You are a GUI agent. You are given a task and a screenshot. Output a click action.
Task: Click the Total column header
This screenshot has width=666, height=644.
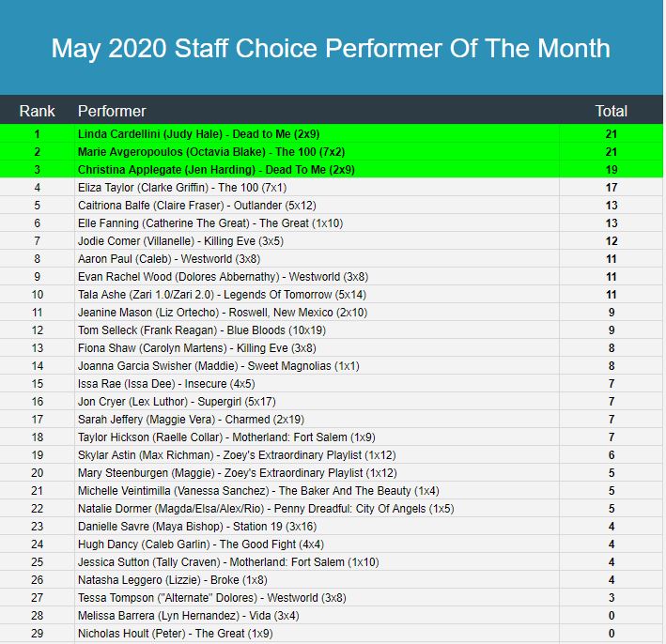tap(611, 111)
